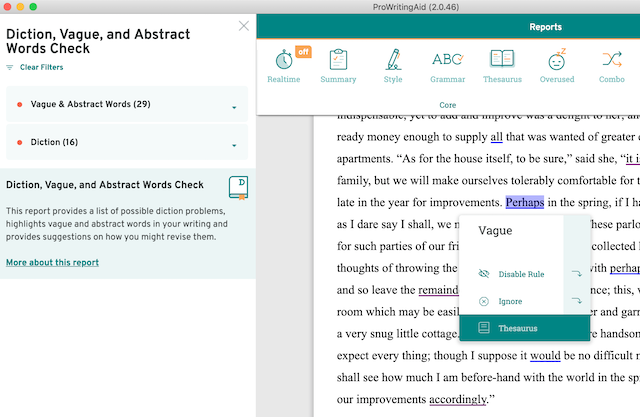Choose Ignore in the Vague popup
This screenshot has width=640, height=417.
point(510,302)
